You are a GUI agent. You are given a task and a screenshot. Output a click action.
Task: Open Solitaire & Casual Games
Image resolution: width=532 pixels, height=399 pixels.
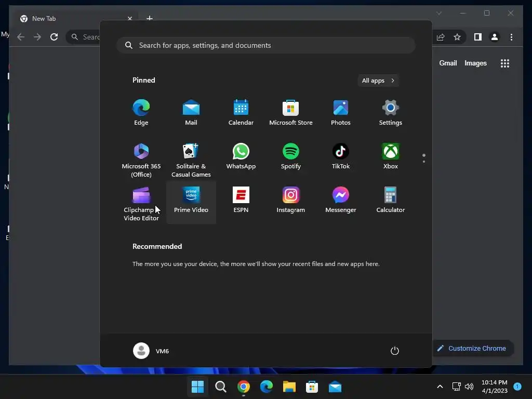click(x=191, y=160)
